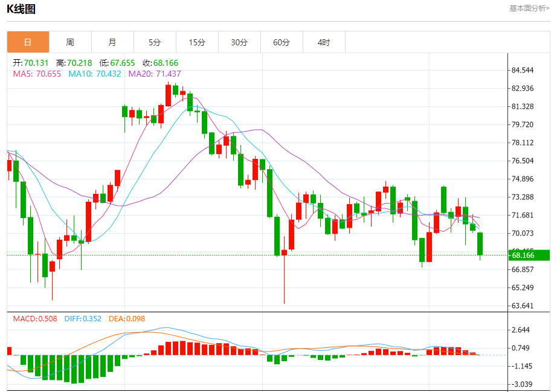Click the high price 70.218 value
This screenshot has height=392, width=557.
coord(80,63)
